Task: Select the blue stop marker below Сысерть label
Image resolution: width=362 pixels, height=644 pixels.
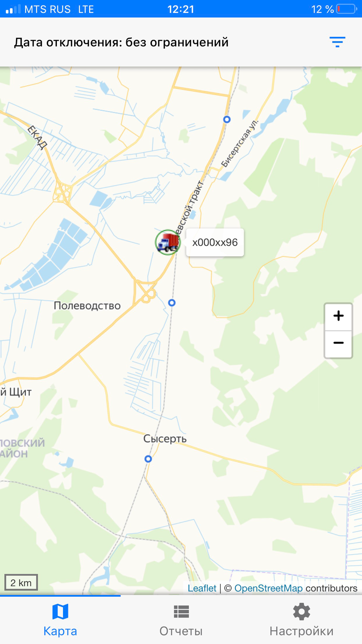Action: click(148, 459)
